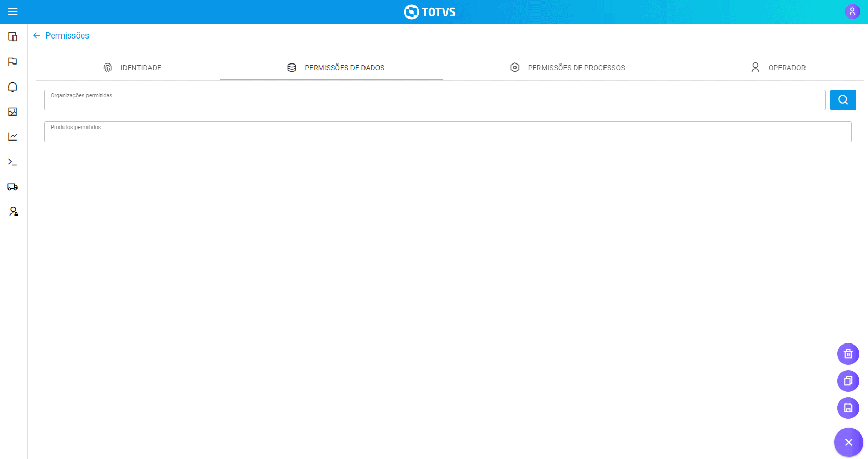This screenshot has width=868, height=459.
Task: Open the user profile avatar
Action: [x=852, y=11]
